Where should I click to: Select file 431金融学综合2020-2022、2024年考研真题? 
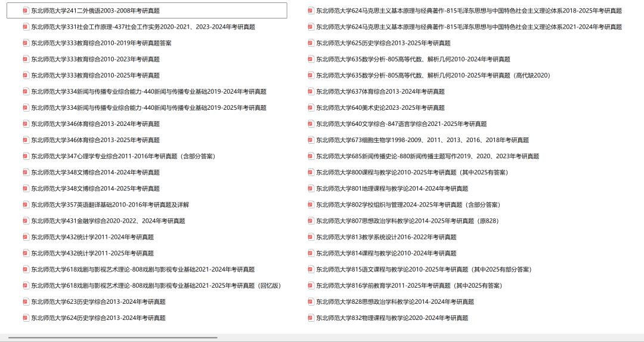point(108,221)
